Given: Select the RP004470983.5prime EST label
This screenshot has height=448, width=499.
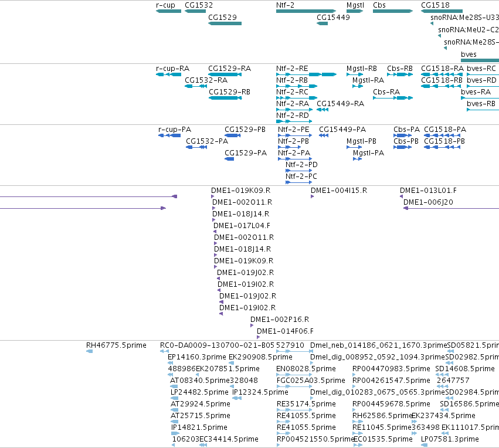Looking at the screenshot, I should click(x=391, y=368).
